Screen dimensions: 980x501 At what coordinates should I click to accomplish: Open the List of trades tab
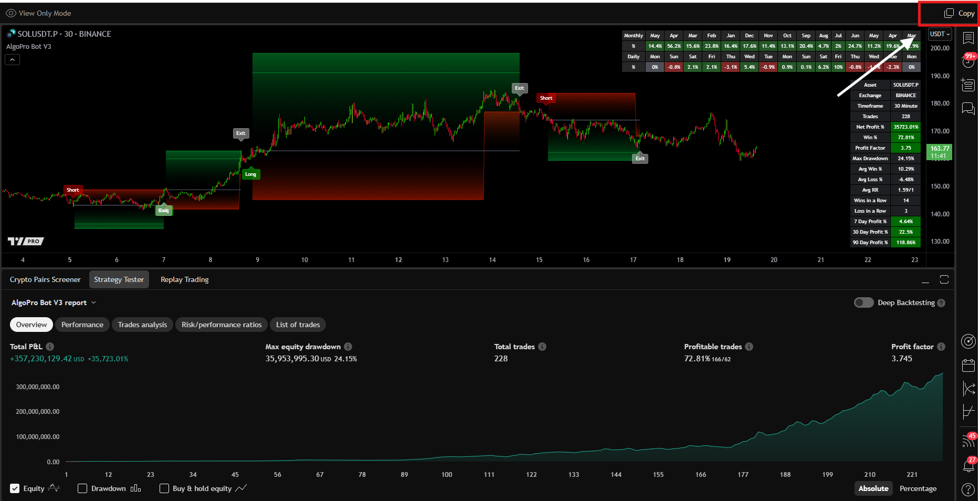[298, 325]
